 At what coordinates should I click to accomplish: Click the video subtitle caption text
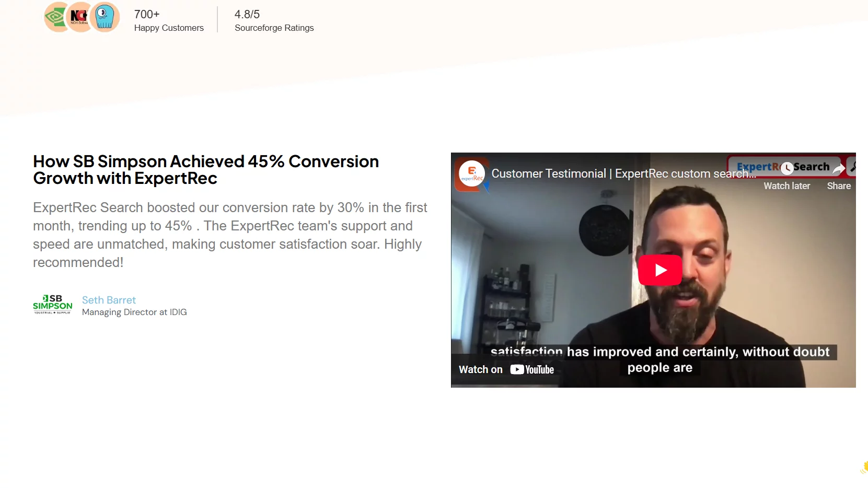click(660, 359)
